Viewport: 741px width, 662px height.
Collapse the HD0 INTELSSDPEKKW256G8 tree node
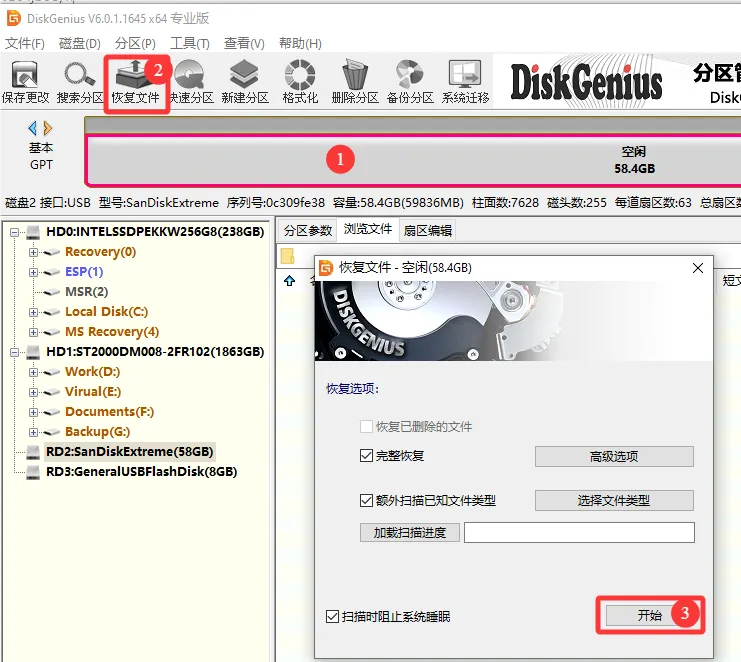tap(15, 232)
